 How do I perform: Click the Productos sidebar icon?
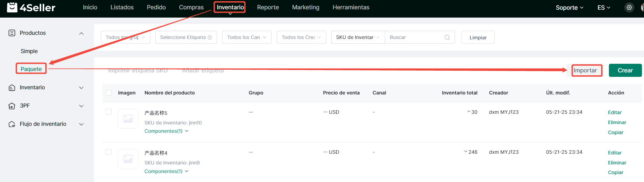(12, 33)
